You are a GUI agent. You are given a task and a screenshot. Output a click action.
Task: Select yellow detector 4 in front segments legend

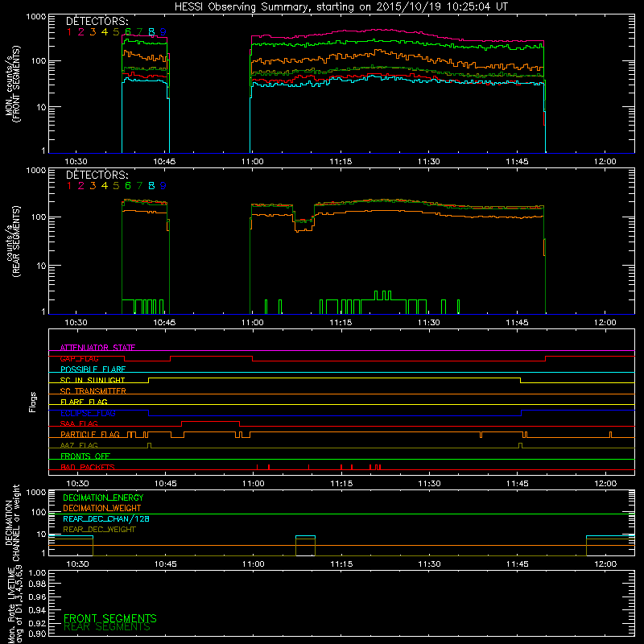tap(105, 32)
